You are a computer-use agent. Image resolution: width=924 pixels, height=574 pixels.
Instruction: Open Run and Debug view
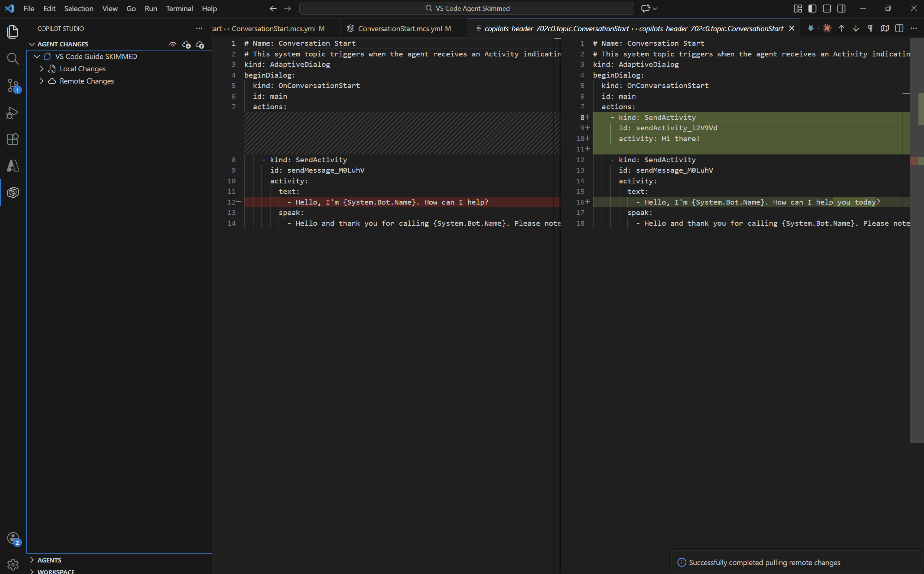pyautogui.click(x=13, y=113)
